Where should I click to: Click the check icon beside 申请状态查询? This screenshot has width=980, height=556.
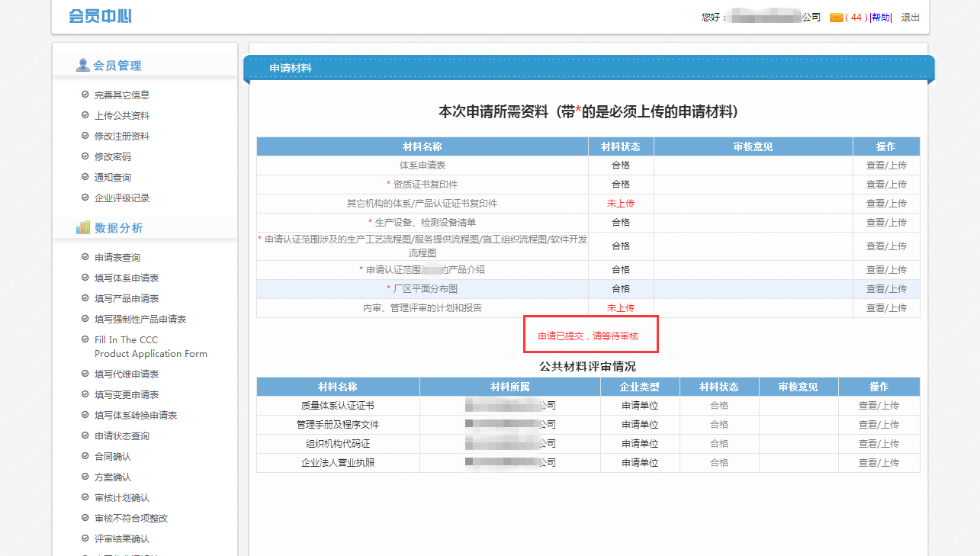[x=85, y=435]
